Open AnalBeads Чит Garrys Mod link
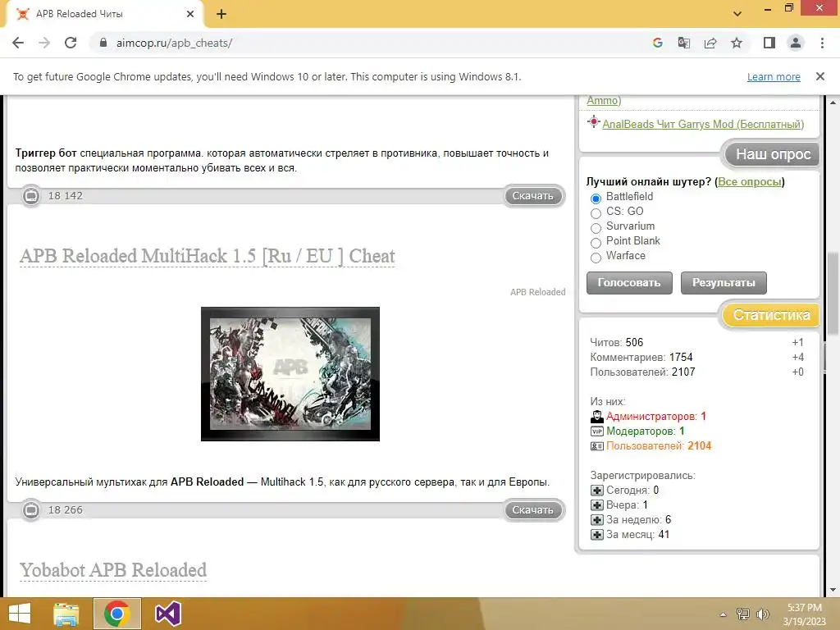The width and height of the screenshot is (840, 630). [703, 125]
